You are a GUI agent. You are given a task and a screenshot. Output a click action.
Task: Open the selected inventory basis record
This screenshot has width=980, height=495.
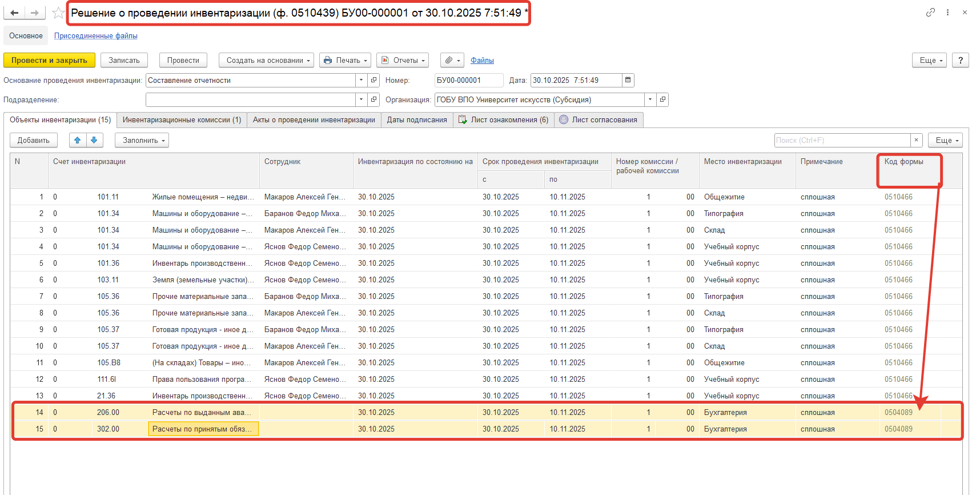(374, 80)
